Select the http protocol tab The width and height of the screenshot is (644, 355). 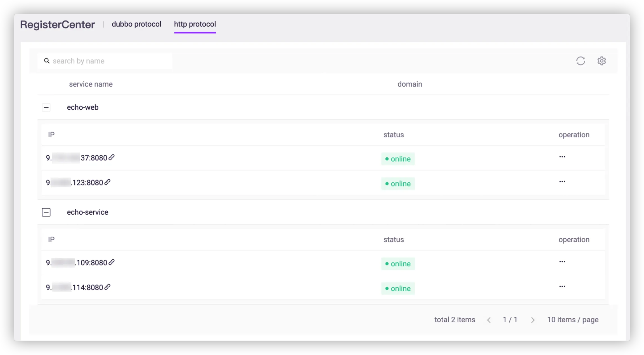195,24
